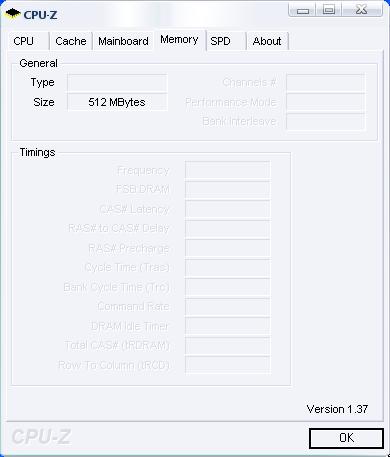The image size is (390, 457).
Task: Close the CPU-Z window
Action: [362, 10]
